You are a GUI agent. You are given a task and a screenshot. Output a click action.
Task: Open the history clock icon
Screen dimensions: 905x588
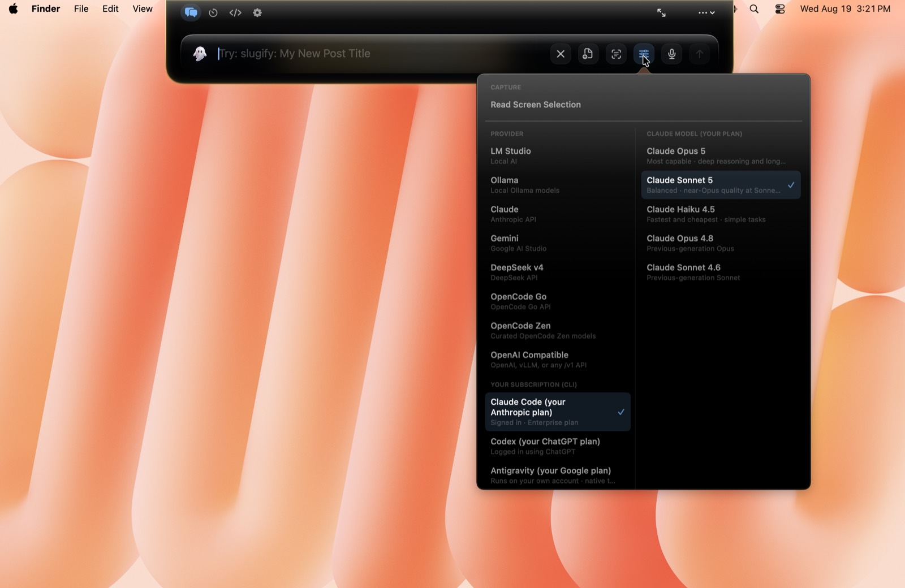tap(213, 12)
